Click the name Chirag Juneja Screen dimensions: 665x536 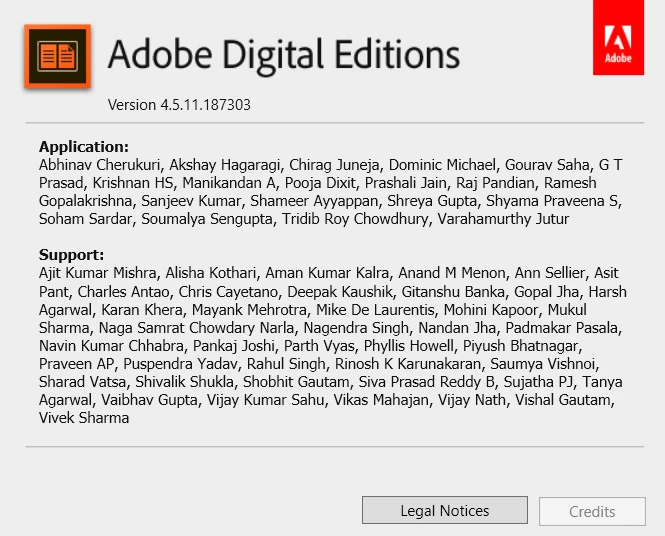point(334,165)
